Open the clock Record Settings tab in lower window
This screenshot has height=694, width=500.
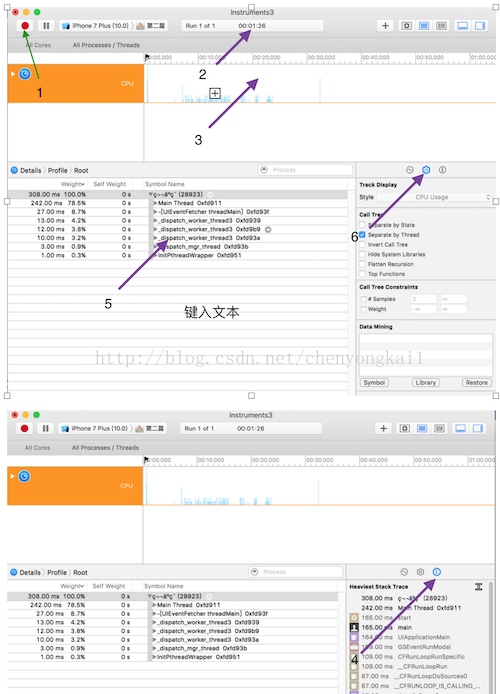[404, 572]
